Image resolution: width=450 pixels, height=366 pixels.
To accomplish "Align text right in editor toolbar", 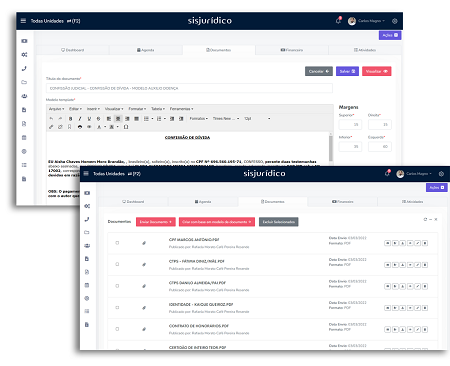I will [127, 119].
